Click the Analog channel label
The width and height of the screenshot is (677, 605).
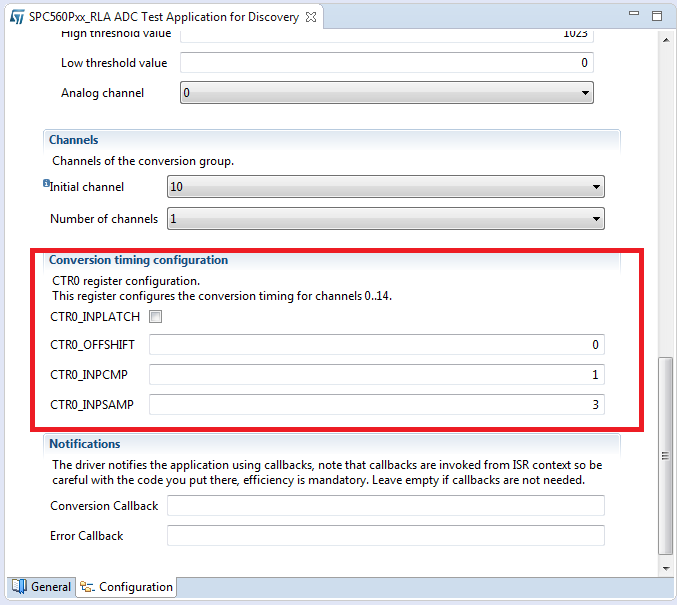pyautogui.click(x=102, y=93)
